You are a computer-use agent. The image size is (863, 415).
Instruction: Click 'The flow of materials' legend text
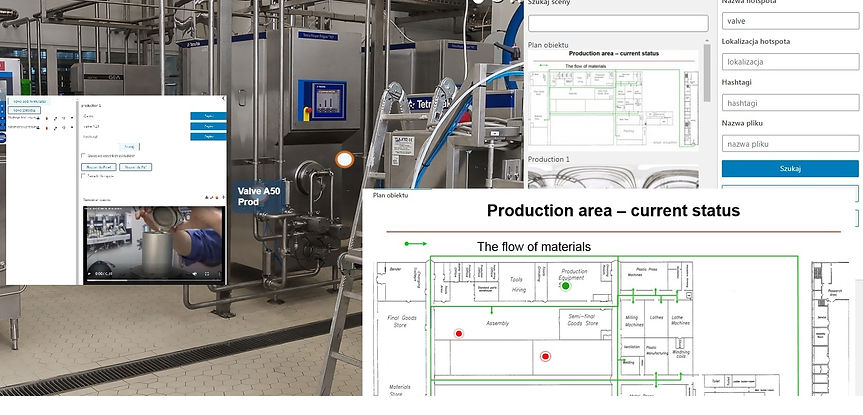tap(534, 247)
